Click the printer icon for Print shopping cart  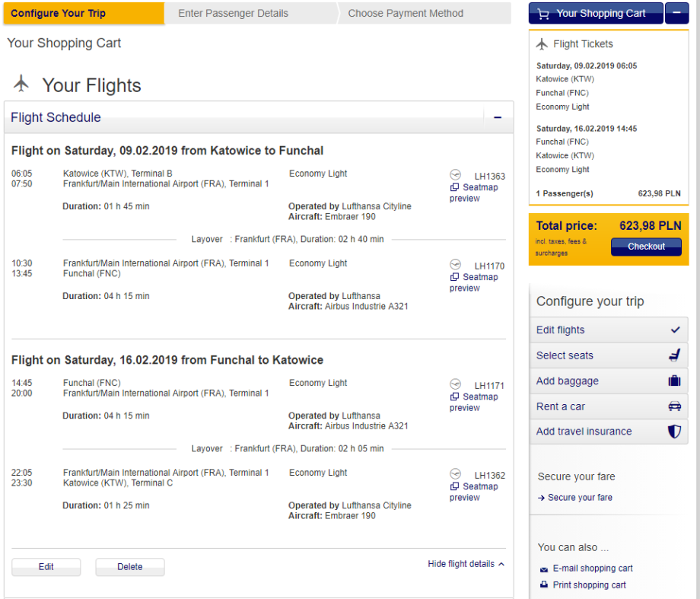[x=543, y=585]
